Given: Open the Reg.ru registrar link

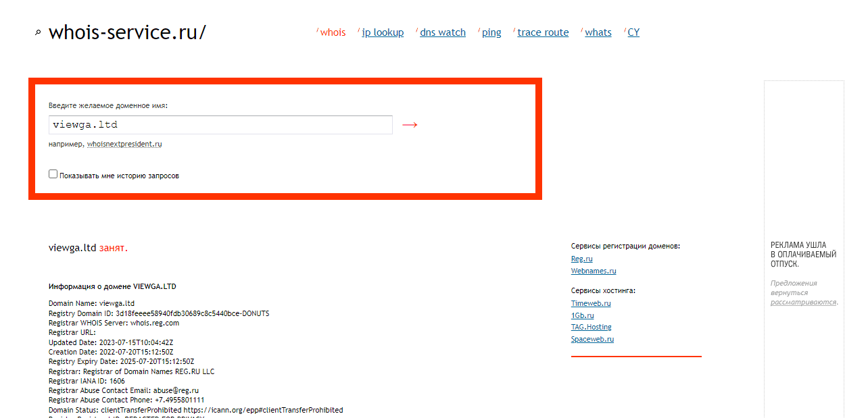Looking at the screenshot, I should pos(581,259).
